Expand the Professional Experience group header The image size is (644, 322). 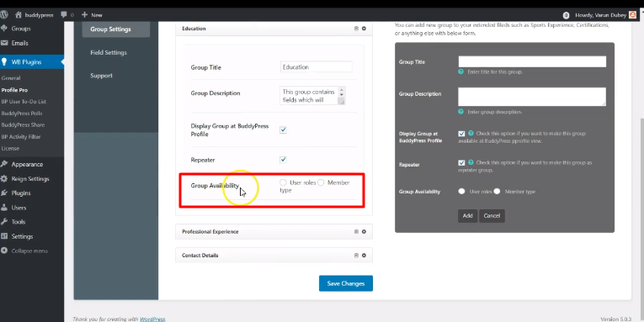coord(274,232)
